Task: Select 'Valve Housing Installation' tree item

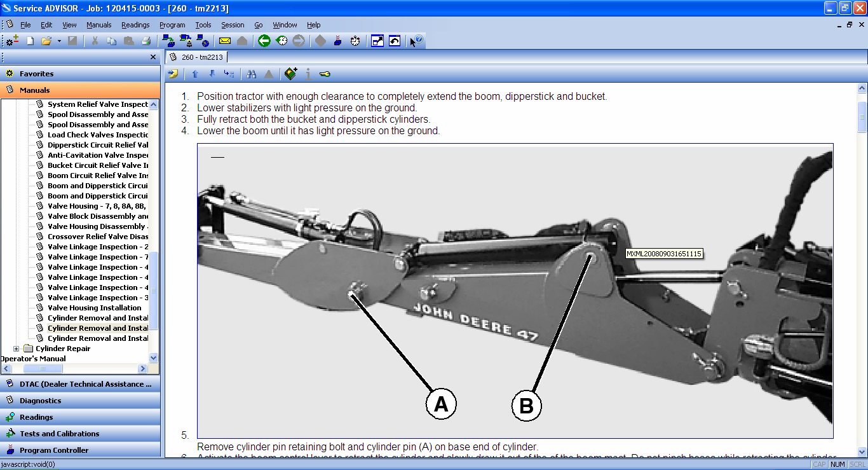Action: coord(95,308)
